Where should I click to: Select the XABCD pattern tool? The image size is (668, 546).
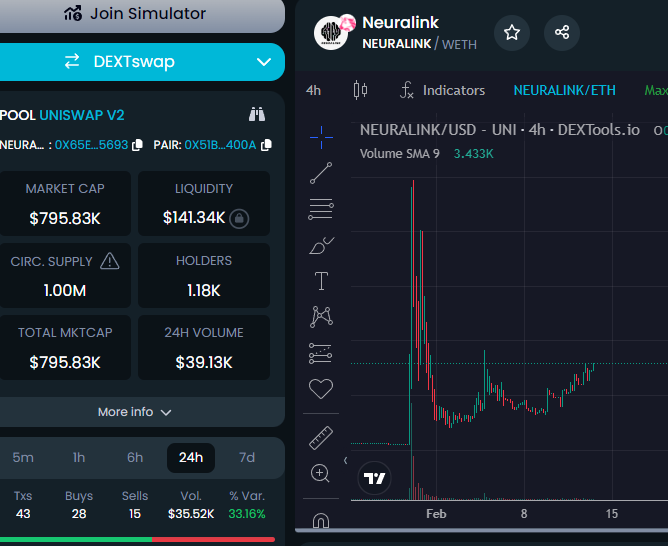tap(321, 316)
